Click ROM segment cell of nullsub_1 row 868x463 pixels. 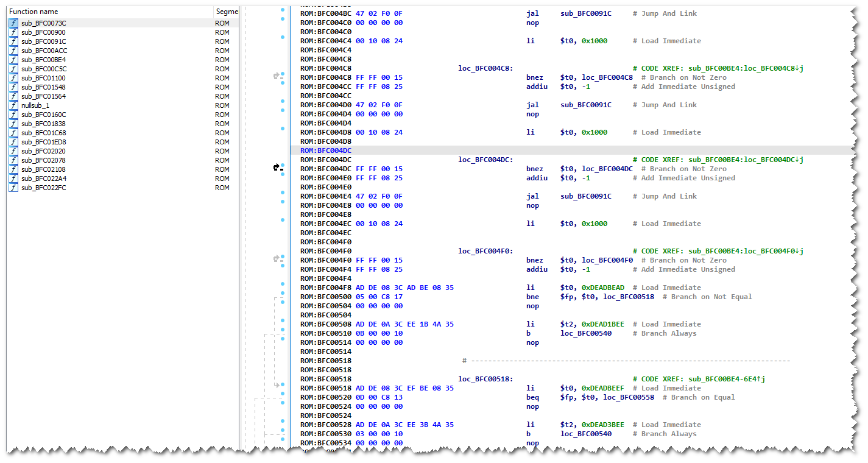(222, 105)
